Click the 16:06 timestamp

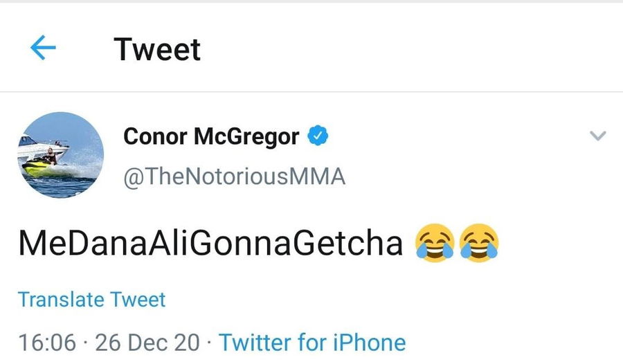click(x=46, y=342)
